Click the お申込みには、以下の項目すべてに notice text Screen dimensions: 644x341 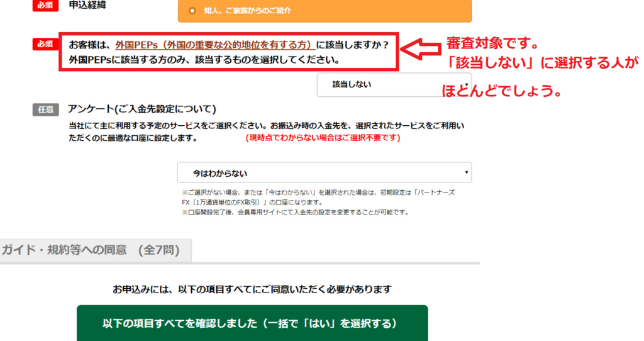point(252,289)
